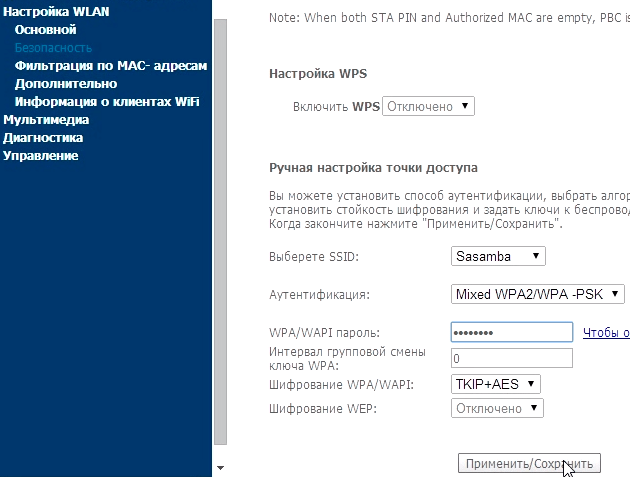Open Фильтрация по MAC- адресам page
Screen dimensions: 630x477
111,66
